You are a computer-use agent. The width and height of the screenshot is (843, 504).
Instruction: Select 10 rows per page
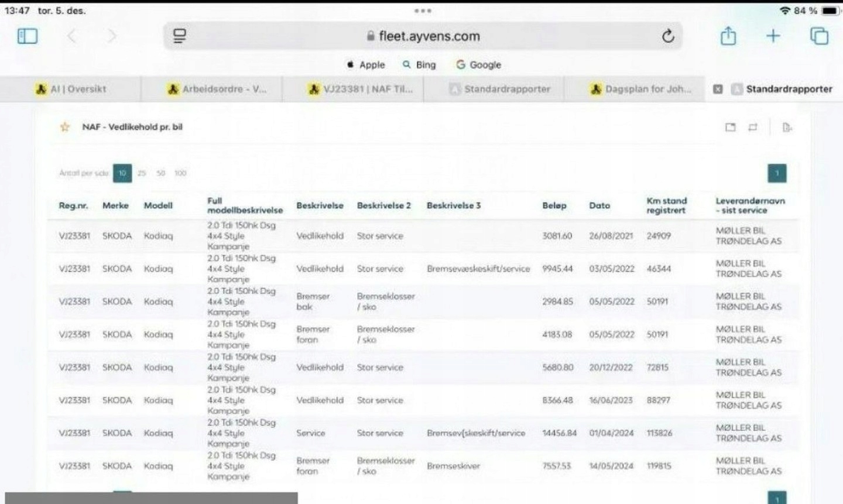click(122, 173)
